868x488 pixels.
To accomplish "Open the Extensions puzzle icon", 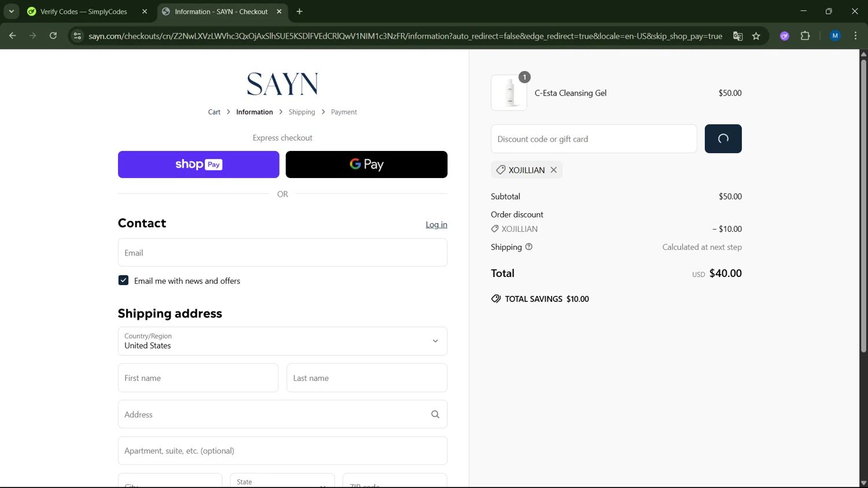I will point(806,36).
